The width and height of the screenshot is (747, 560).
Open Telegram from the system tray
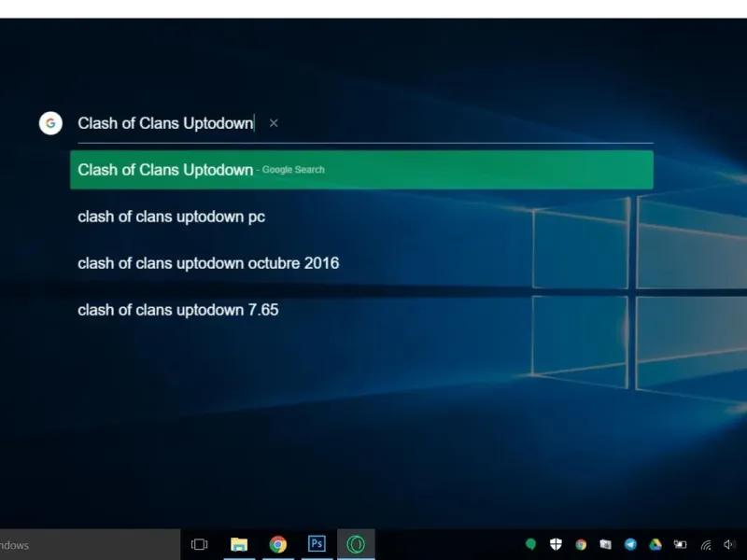(631, 544)
